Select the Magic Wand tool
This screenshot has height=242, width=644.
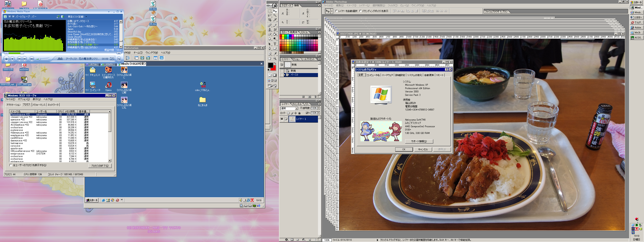point(275,15)
